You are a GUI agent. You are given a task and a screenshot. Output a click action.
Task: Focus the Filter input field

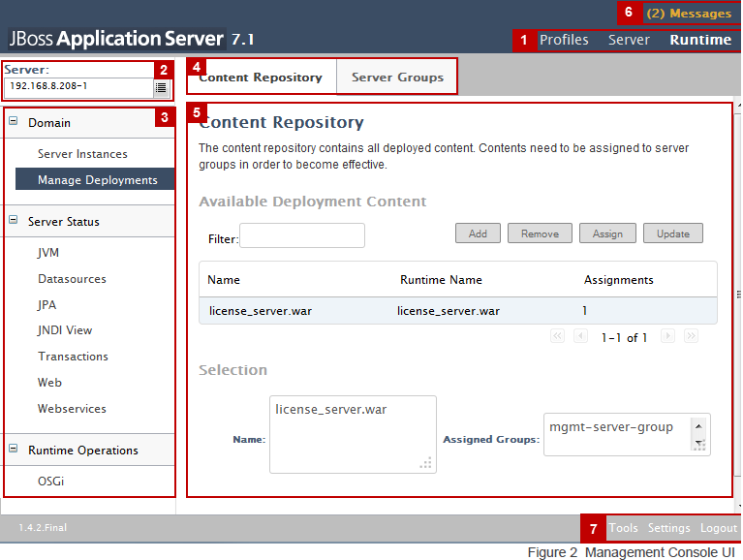pos(302,235)
